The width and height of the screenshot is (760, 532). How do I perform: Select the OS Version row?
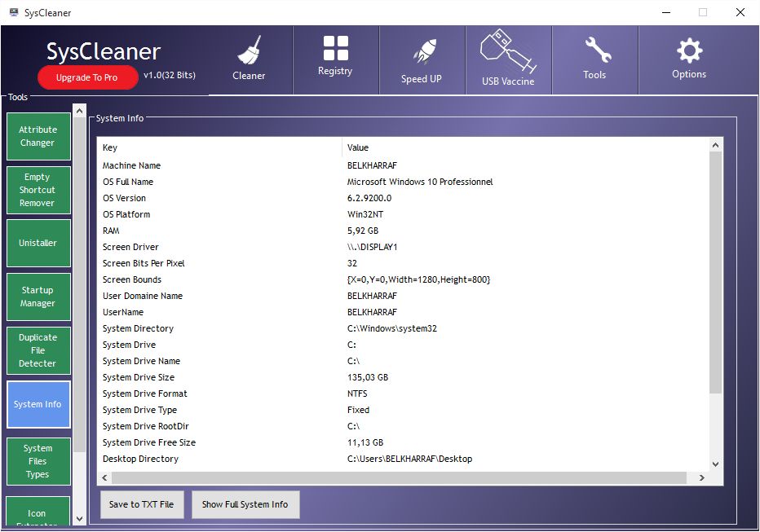coord(404,199)
